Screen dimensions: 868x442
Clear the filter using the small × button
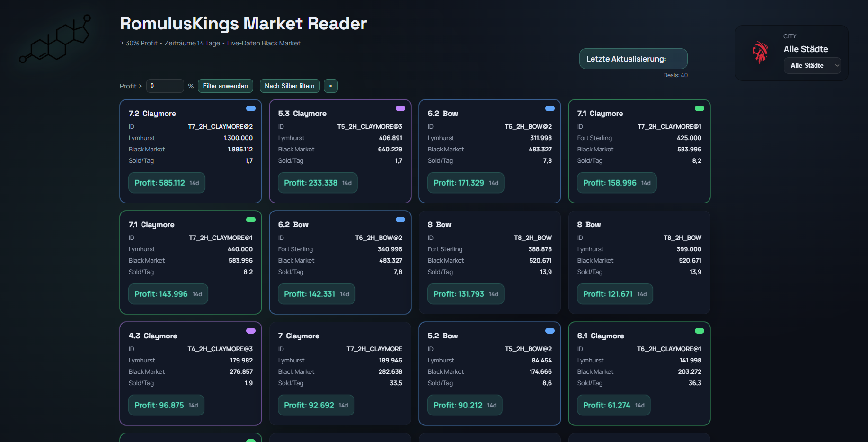(330, 86)
